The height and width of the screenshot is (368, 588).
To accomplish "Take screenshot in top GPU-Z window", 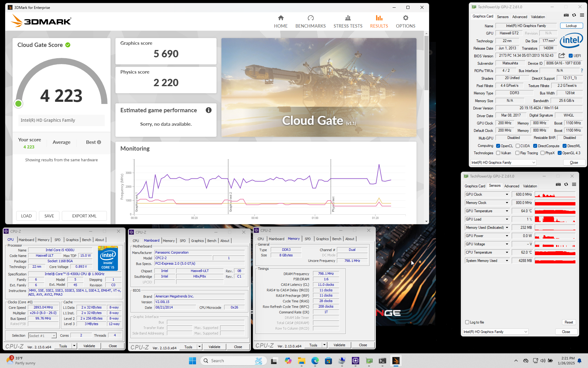I will tap(566, 15).
